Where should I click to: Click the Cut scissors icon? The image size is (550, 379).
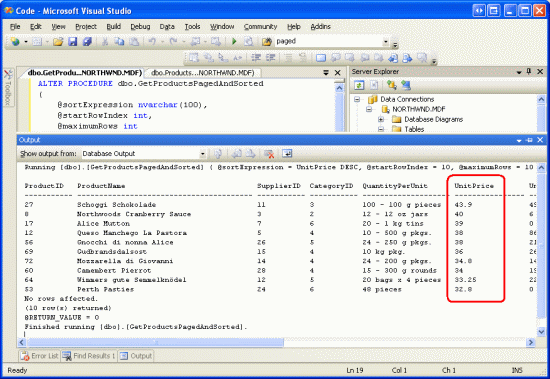click(x=105, y=41)
